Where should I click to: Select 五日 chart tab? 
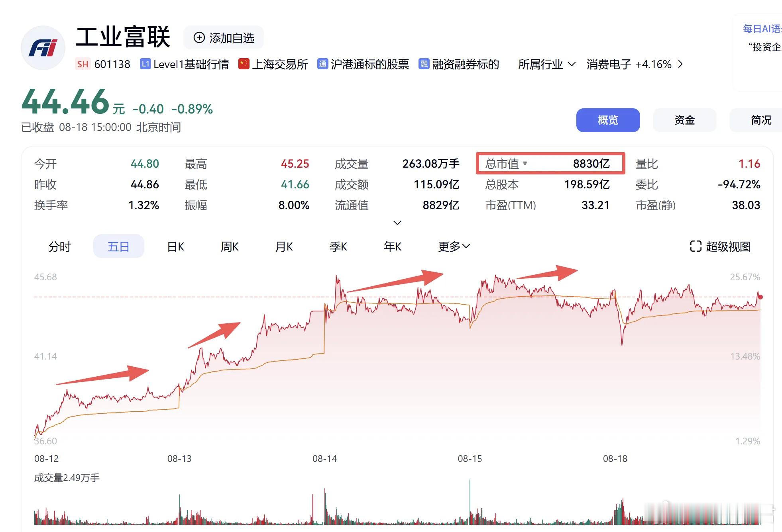point(118,246)
